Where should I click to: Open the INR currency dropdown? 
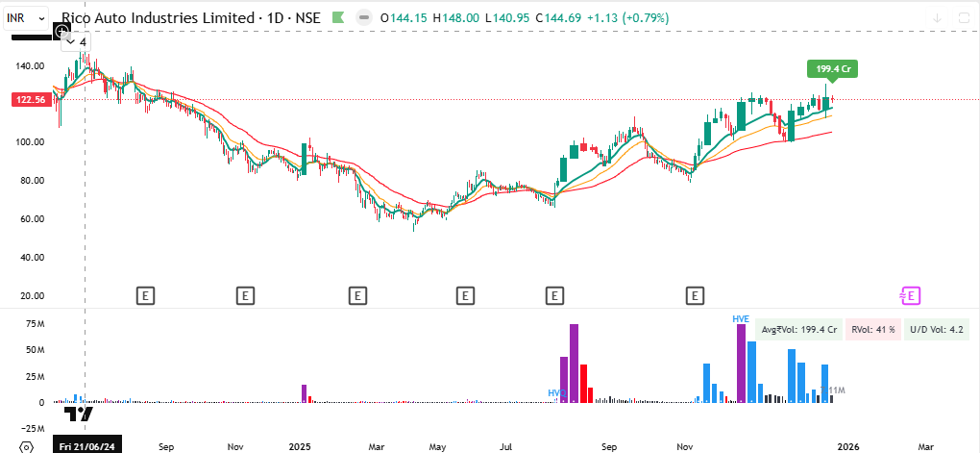[x=26, y=18]
